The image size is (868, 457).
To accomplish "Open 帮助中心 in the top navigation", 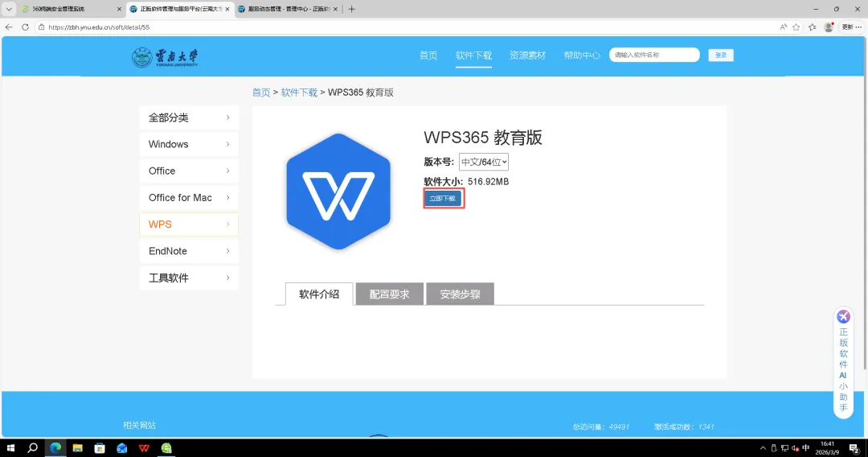I will 582,56.
